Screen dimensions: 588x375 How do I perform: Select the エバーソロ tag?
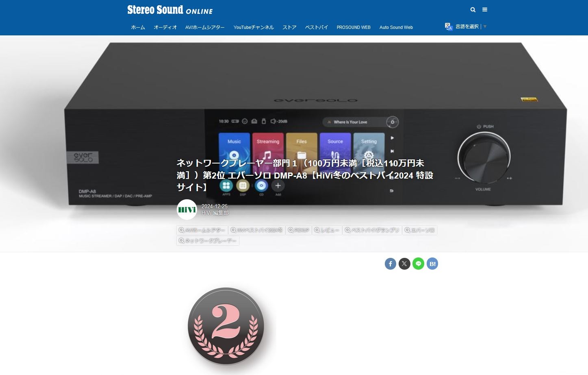(x=420, y=230)
